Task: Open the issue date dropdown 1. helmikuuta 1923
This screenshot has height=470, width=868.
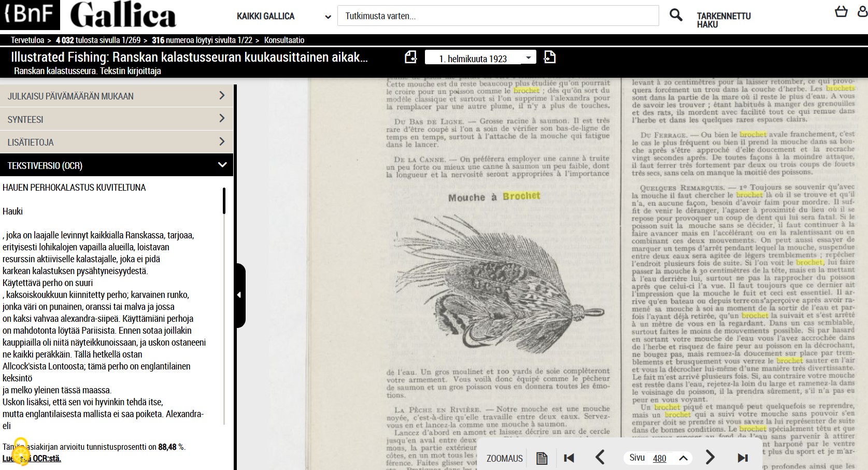Action: click(479, 58)
